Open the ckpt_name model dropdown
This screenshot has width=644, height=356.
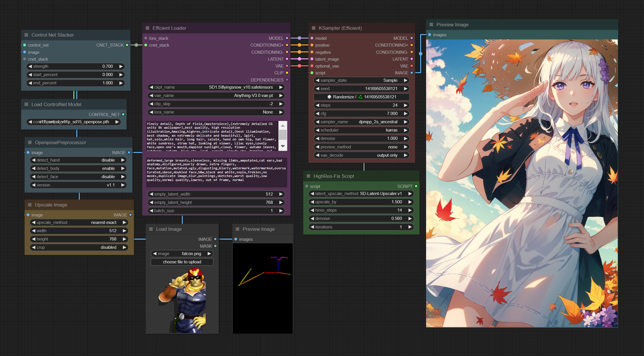pos(216,87)
